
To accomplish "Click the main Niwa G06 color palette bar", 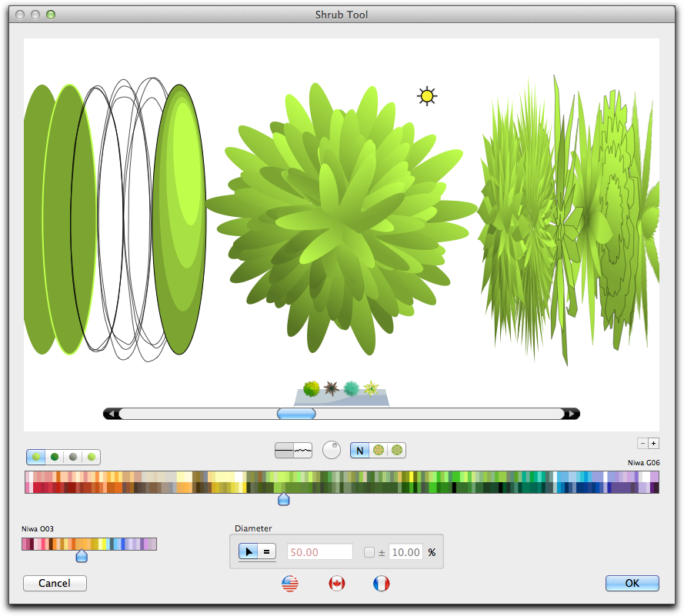I will point(342,482).
